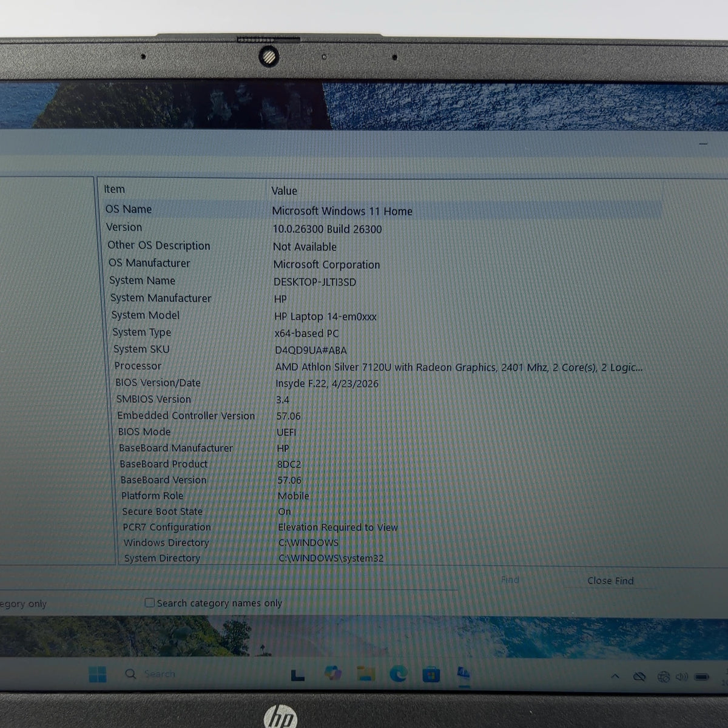Launch the Copilot app from taskbar
The width and height of the screenshot is (728, 728).
pyautogui.click(x=332, y=673)
